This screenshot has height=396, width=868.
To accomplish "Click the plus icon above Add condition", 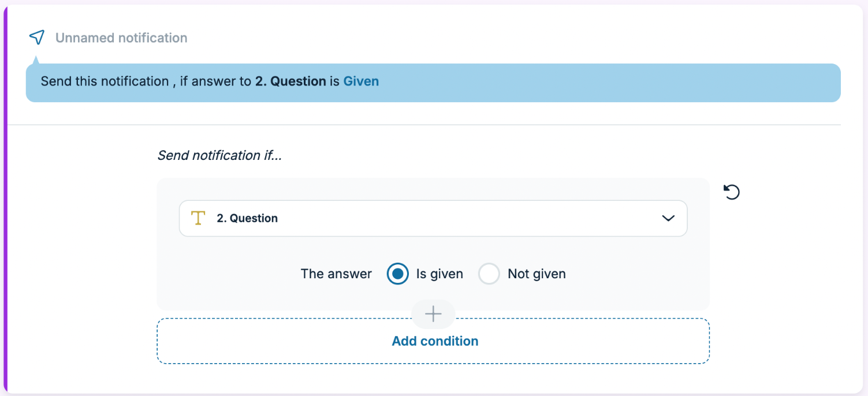I will click(x=433, y=314).
